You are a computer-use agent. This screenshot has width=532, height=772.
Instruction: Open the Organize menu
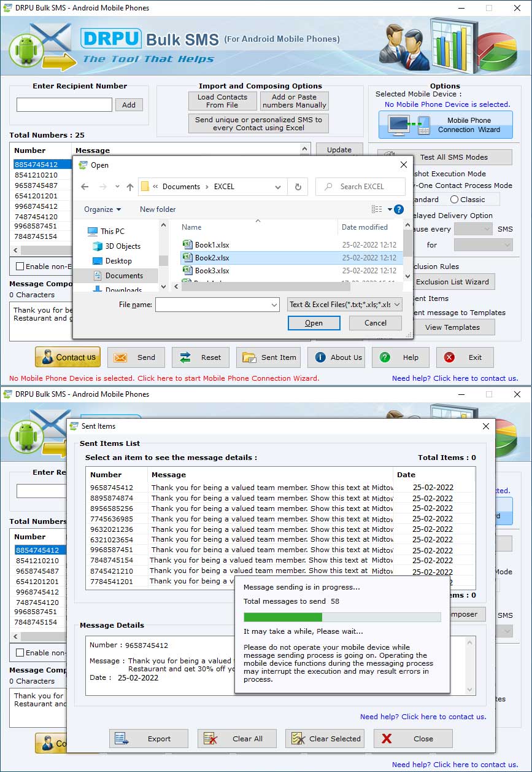point(102,209)
